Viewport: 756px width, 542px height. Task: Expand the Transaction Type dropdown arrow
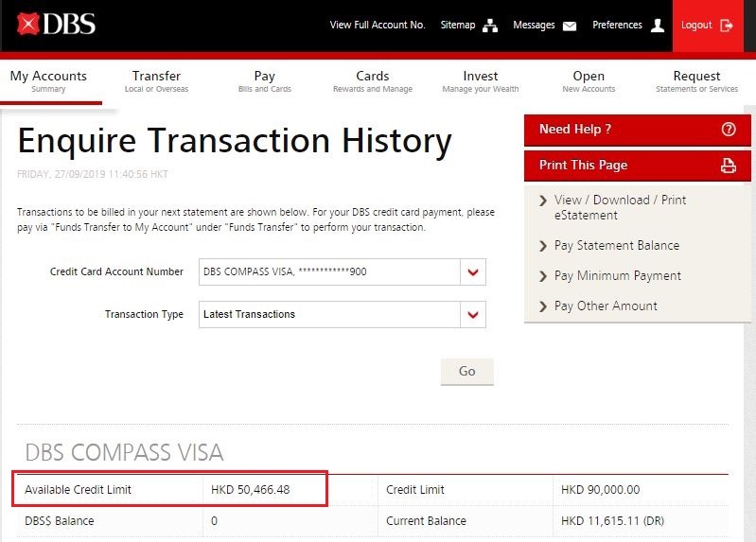point(473,314)
